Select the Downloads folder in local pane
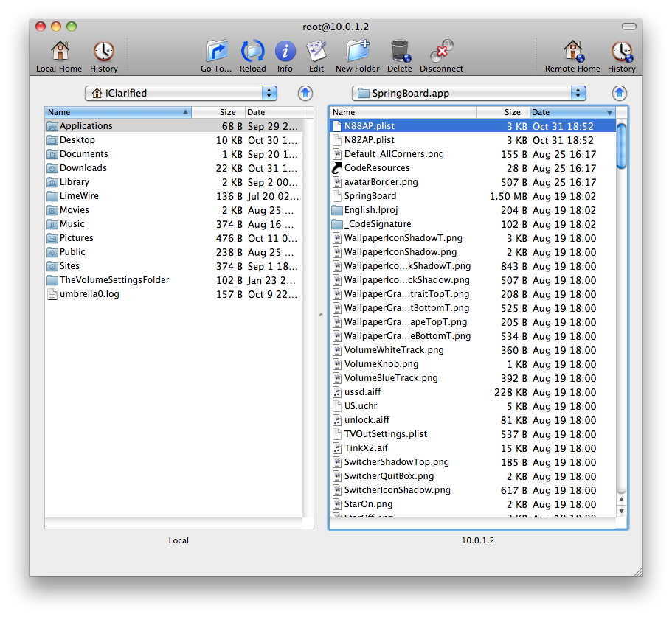Screen dimensions: 672x617 pos(83,168)
